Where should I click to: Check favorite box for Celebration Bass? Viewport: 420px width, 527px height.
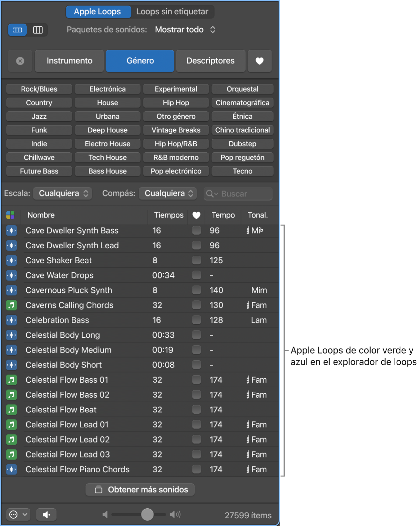click(x=196, y=320)
